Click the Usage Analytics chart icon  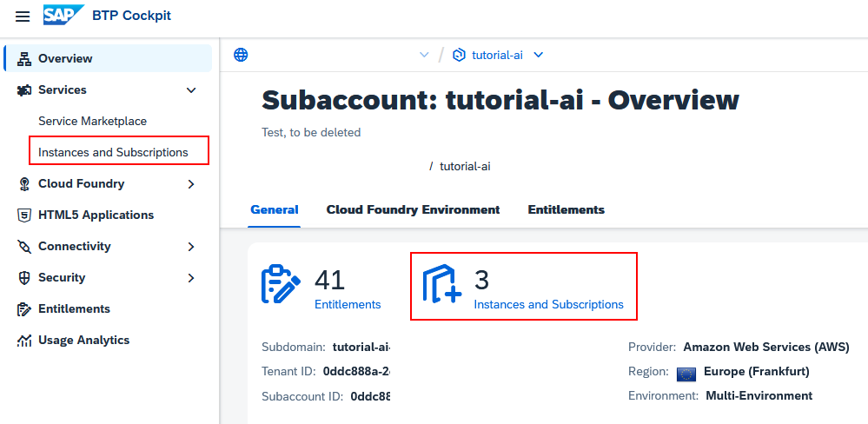coord(24,341)
